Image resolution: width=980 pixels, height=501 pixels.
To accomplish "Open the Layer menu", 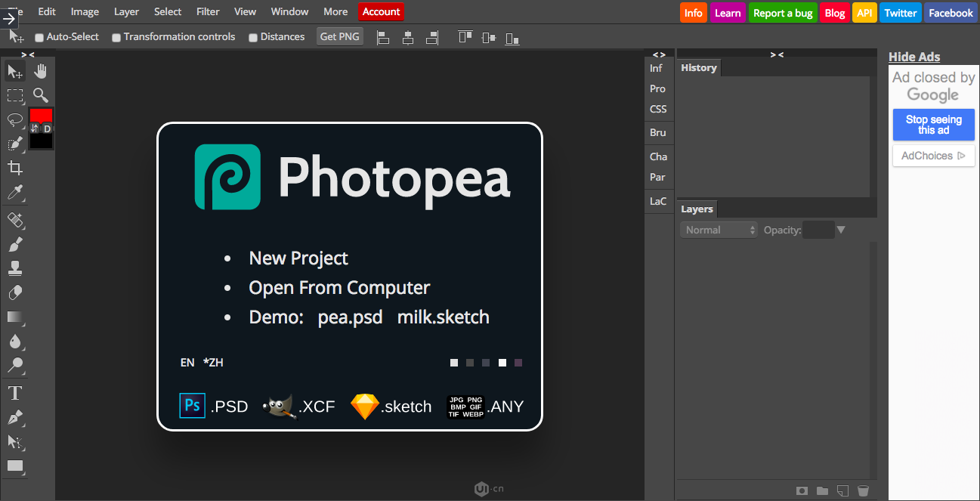I will [x=126, y=11].
